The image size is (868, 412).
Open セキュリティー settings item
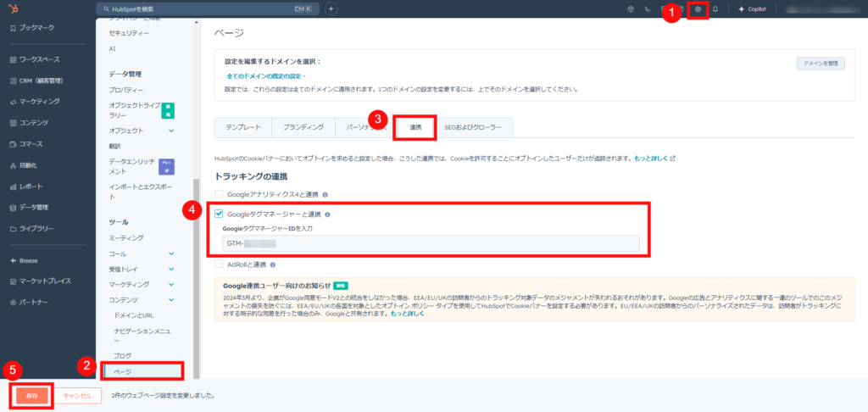[129, 33]
